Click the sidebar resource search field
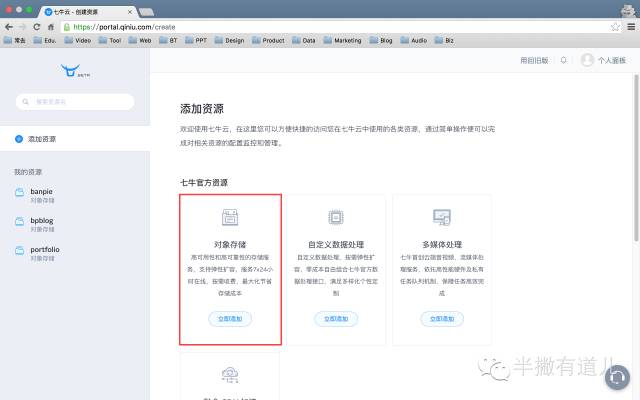Screen dimensions: 640x400 point(75,102)
